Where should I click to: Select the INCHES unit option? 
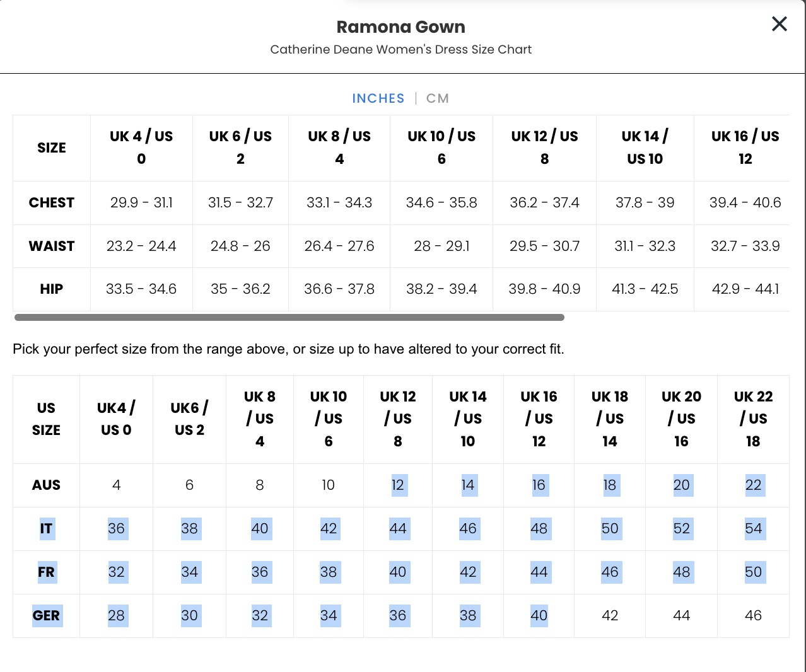click(378, 98)
